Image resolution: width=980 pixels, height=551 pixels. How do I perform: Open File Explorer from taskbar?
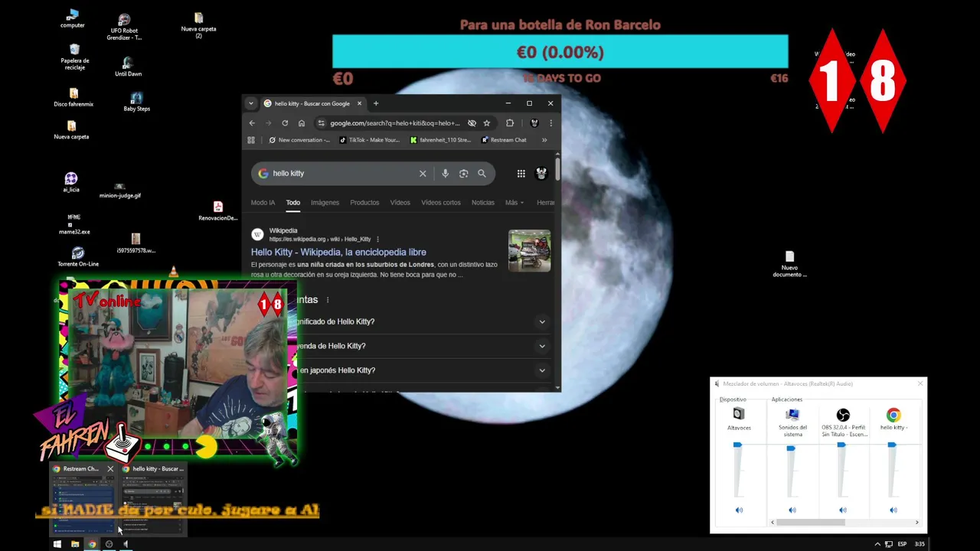75,544
